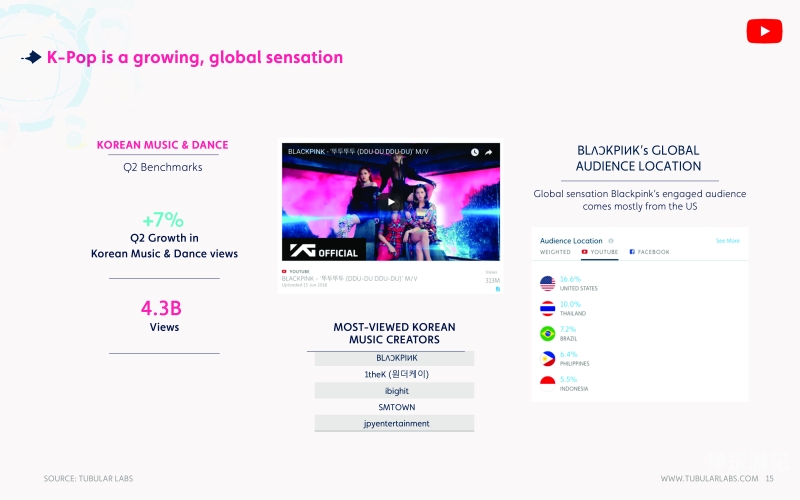Click the Share arrow on the video
The image size is (800, 500).
coord(488,152)
